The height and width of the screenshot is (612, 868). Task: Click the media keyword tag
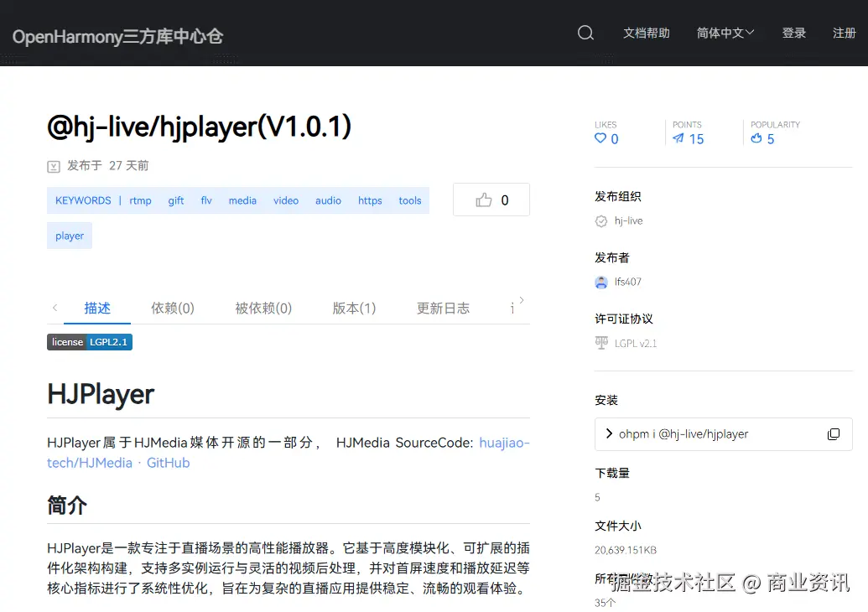(x=242, y=200)
